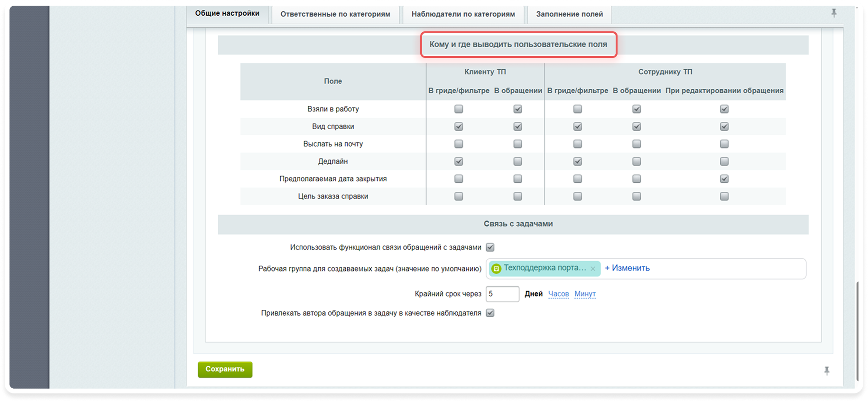The height and width of the screenshot is (402, 868).
Task: Check Предполагаемая дата закрытия staff В обращении
Action: tap(637, 179)
